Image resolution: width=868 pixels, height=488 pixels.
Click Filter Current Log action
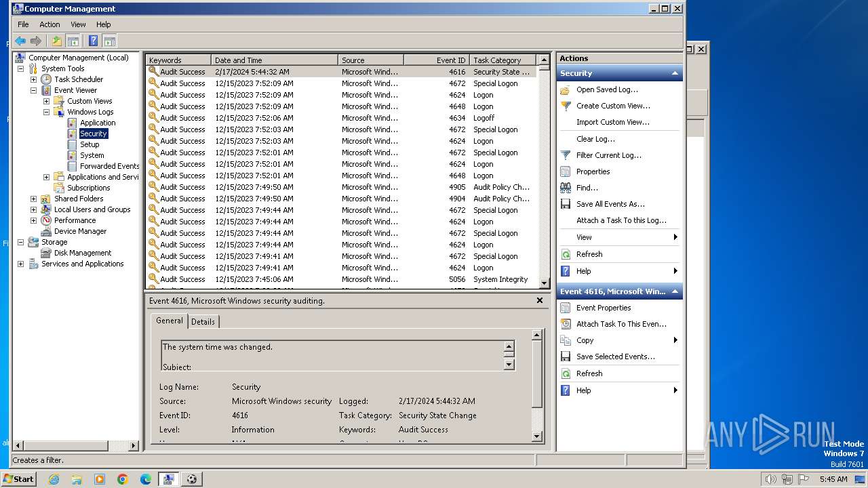[x=609, y=155]
